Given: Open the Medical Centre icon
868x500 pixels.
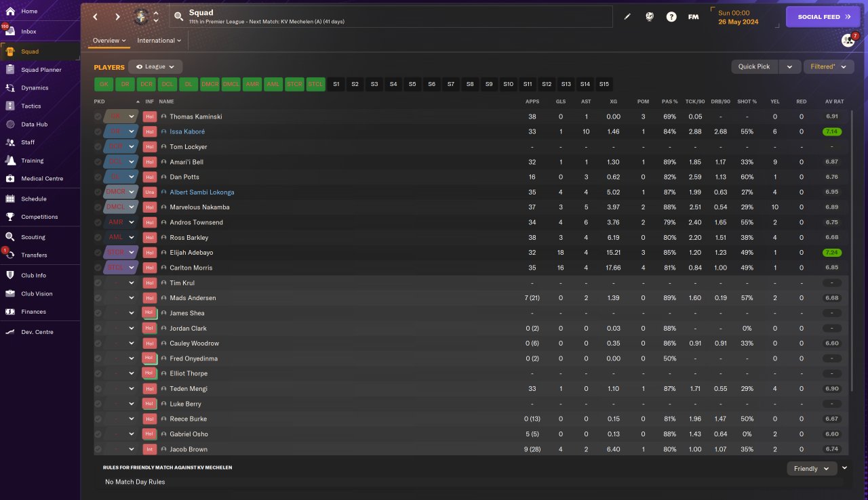Looking at the screenshot, I should tap(10, 179).
